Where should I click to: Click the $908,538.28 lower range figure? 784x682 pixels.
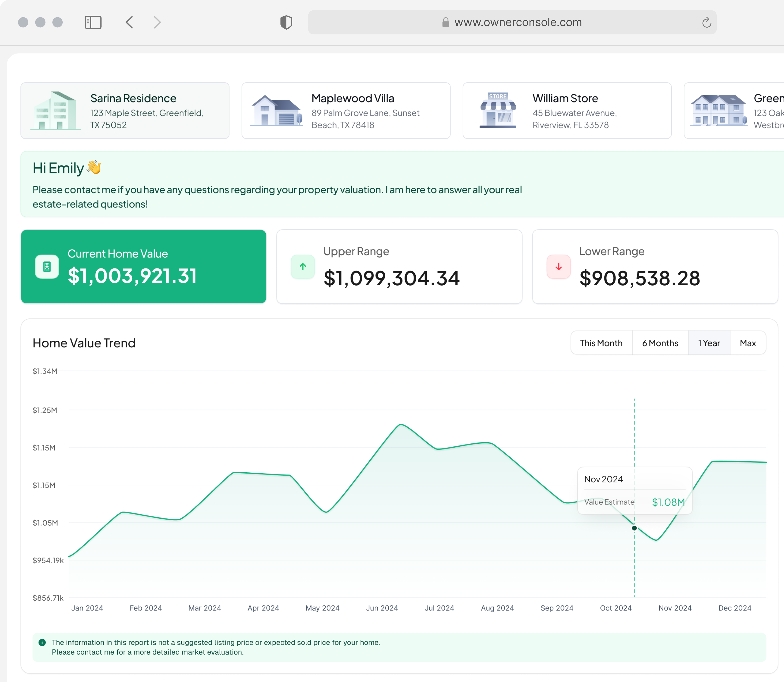coord(640,278)
